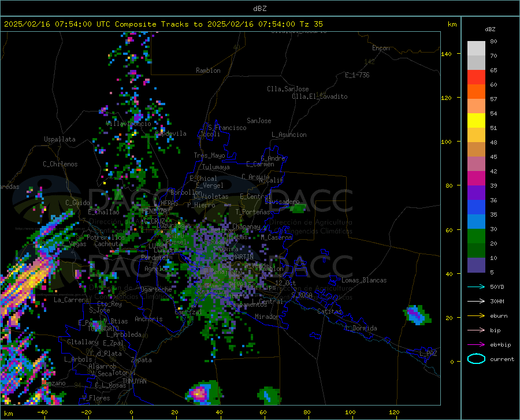
Task: Click the Cacheuta label
Action: click(109, 244)
